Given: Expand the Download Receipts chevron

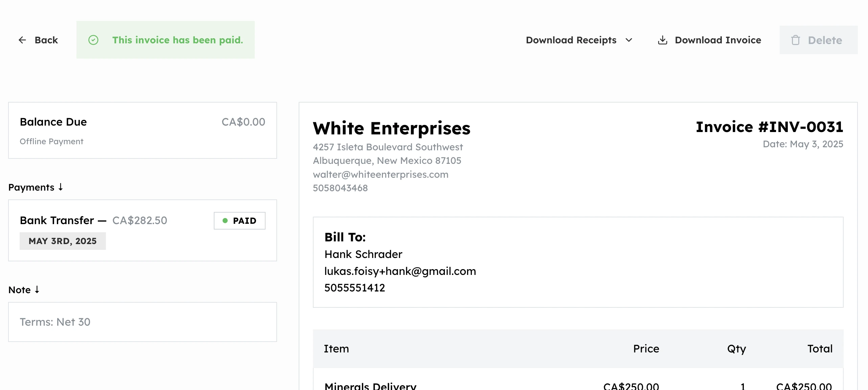Looking at the screenshot, I should coord(629,40).
